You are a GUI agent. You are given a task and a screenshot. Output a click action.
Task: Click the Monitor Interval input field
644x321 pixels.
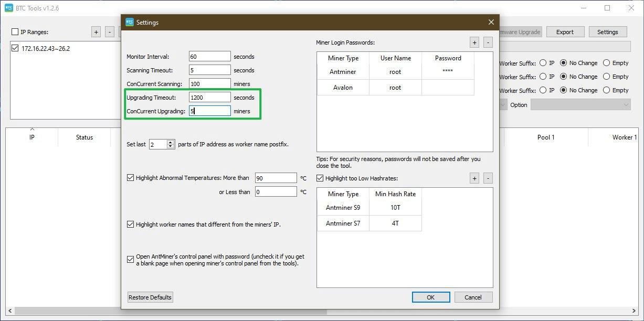click(x=209, y=57)
